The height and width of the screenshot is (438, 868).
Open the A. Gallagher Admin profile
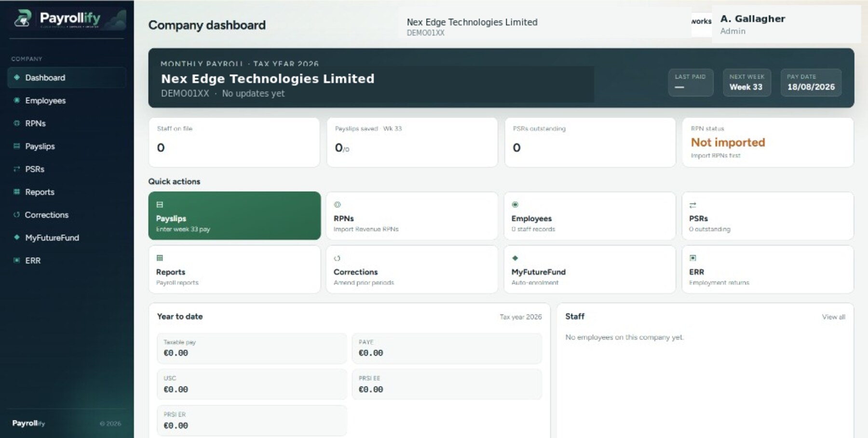(x=786, y=25)
